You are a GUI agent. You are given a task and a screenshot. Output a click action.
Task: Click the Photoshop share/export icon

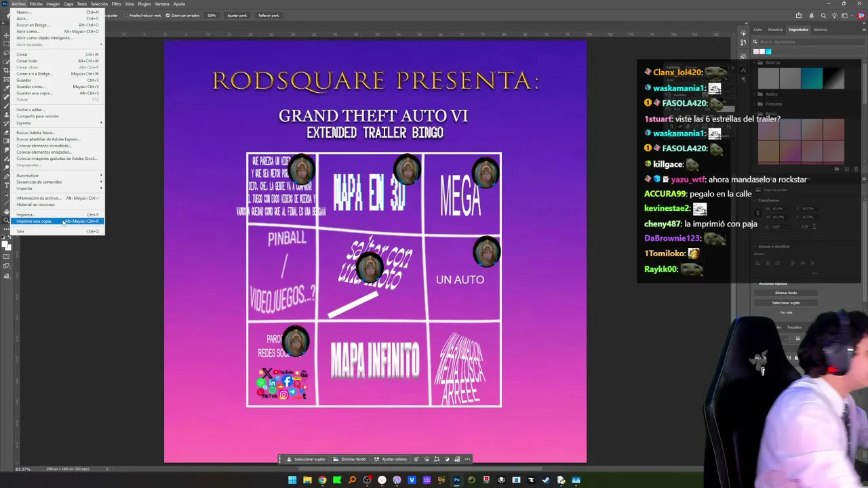pyautogui.click(x=799, y=15)
